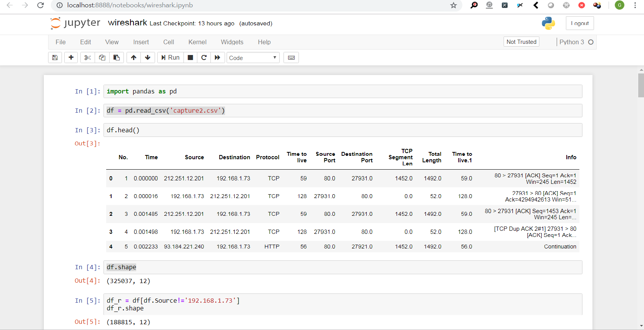Open the Kernel menu
This screenshot has height=330, width=644.
[197, 42]
